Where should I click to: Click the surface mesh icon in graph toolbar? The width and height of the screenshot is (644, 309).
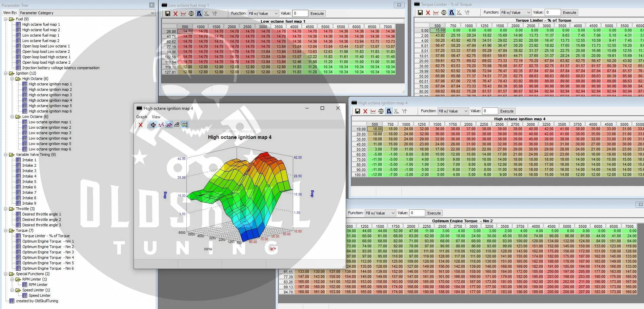pyautogui.click(x=177, y=125)
